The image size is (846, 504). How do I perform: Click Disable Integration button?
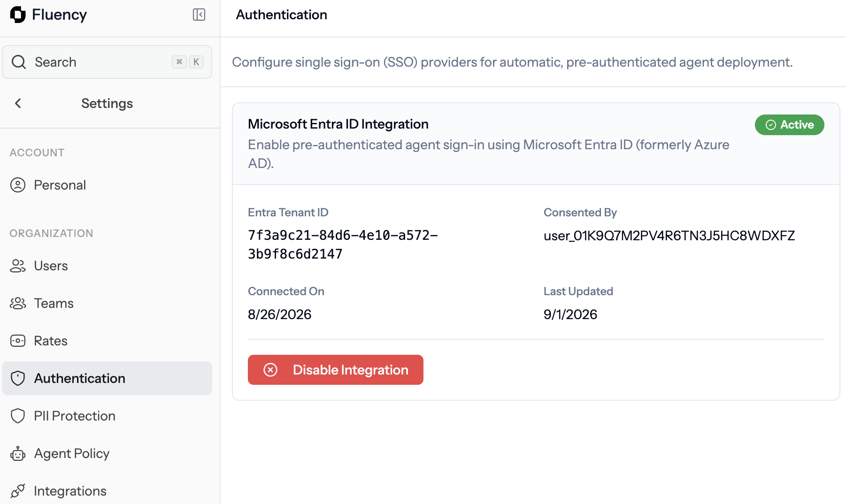point(336,370)
